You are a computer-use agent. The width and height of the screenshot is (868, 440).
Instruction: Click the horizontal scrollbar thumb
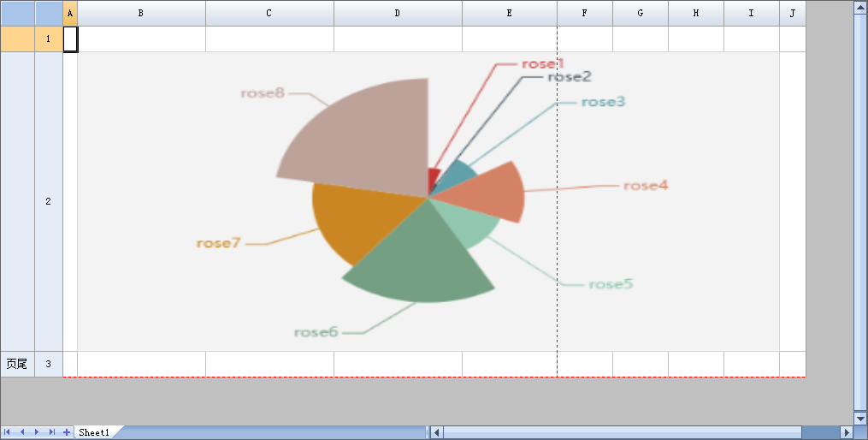[x=622, y=432]
